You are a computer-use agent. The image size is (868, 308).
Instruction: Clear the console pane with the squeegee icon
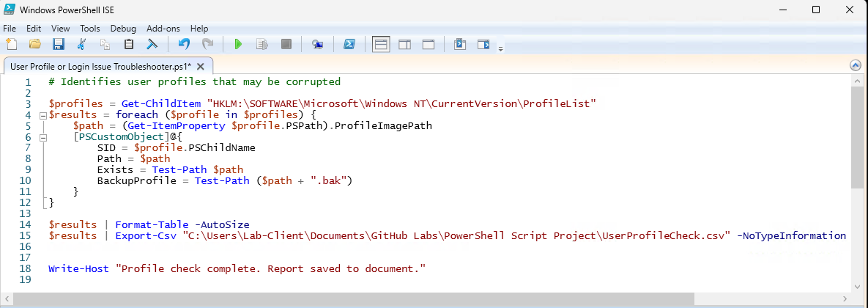tap(152, 44)
